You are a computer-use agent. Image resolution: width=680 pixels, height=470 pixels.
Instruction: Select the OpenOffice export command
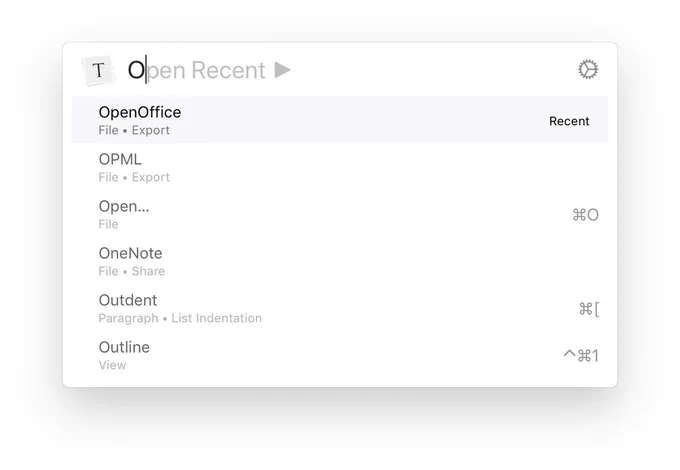340,120
